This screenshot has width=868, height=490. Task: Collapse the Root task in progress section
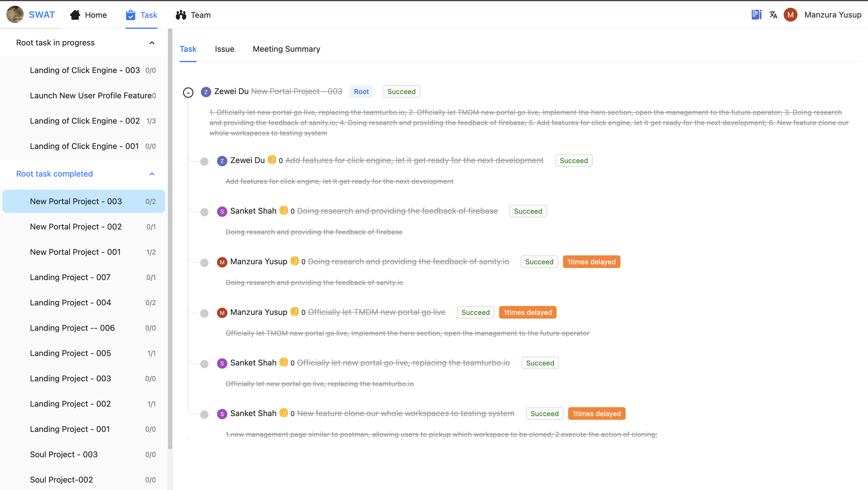point(152,43)
